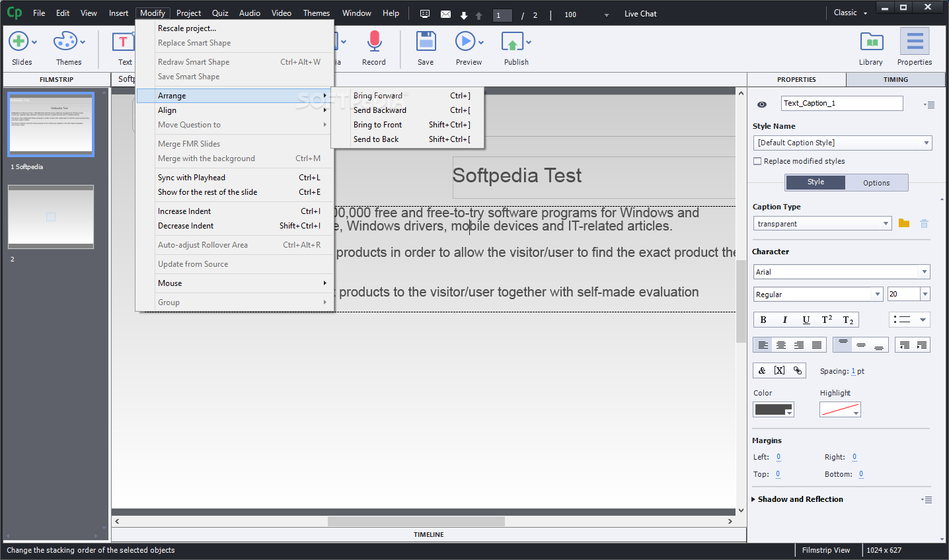
Task: Toggle bold text formatting
Action: tap(763, 320)
